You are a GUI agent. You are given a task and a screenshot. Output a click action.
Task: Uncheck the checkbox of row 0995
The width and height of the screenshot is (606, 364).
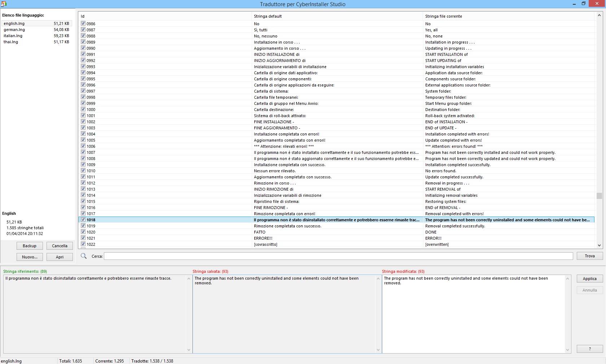pyautogui.click(x=83, y=79)
